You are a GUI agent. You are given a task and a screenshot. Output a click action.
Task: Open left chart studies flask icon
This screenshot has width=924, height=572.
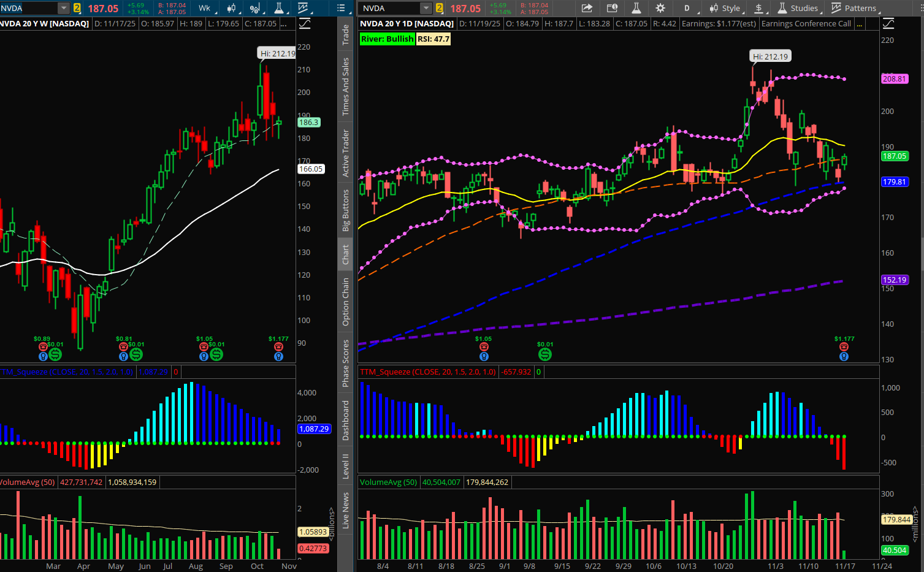[x=279, y=8]
